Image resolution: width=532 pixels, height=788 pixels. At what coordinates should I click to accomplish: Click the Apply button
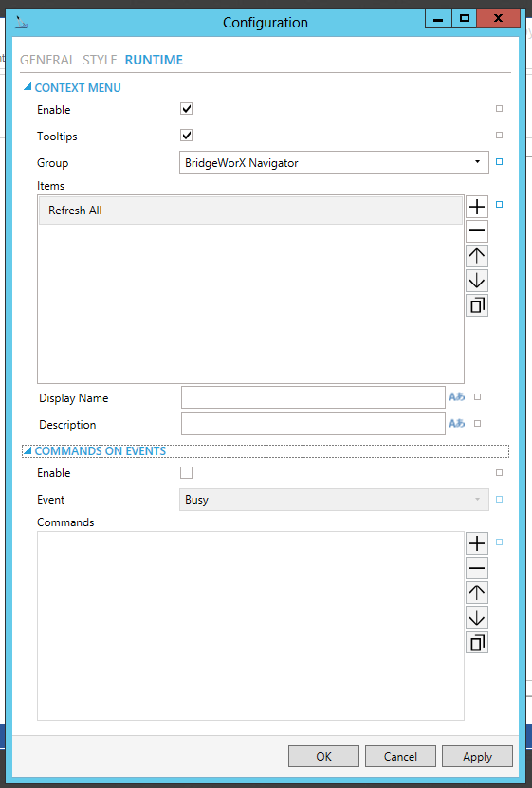point(477,757)
